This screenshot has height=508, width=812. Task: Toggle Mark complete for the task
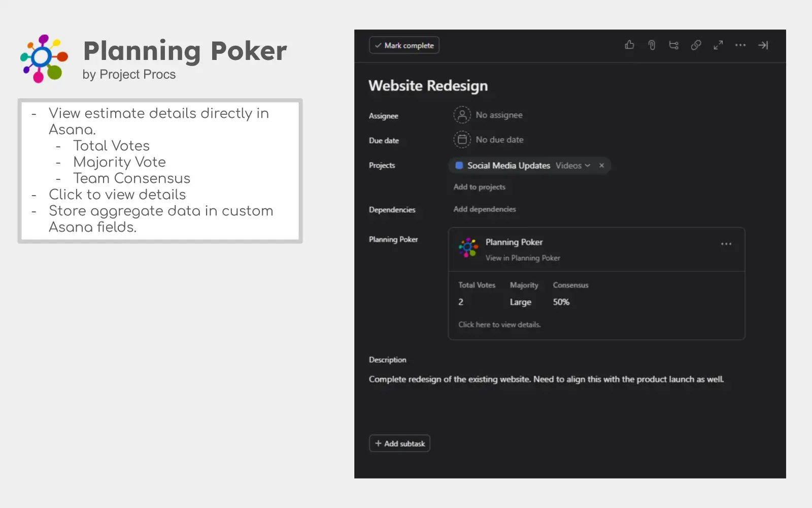(404, 45)
